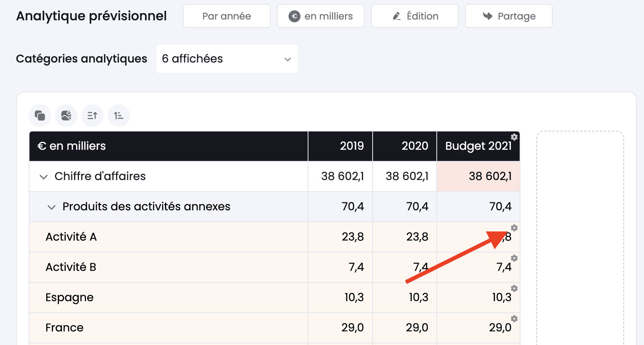Collapse the Chiffre d'affaires row
644x345 pixels.
(43, 177)
